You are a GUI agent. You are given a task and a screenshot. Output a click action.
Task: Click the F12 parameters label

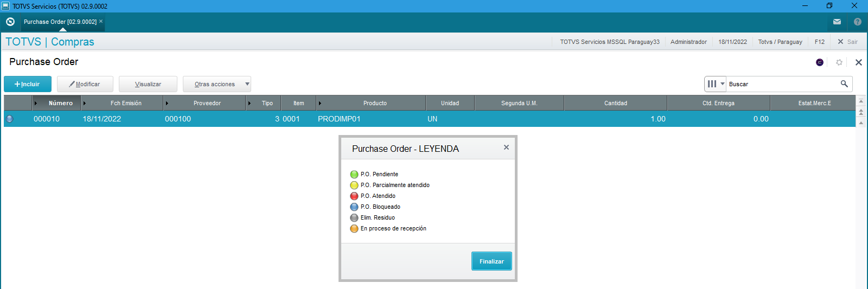tap(820, 42)
